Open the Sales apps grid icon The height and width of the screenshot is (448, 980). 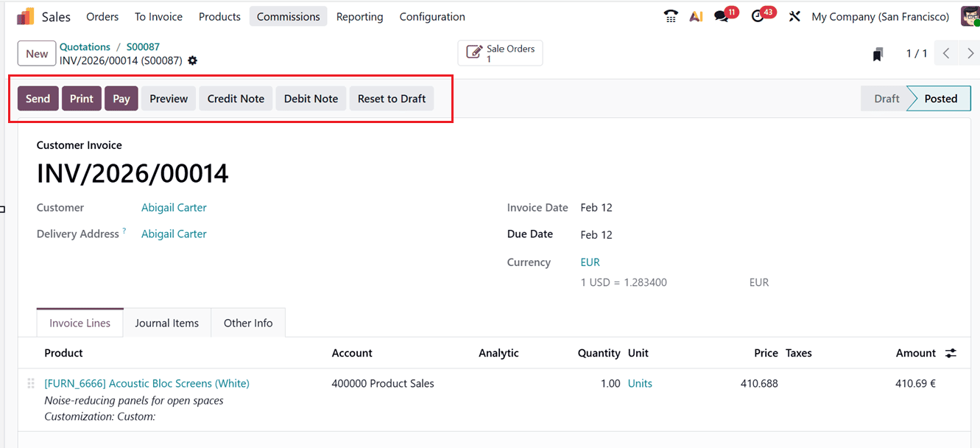click(24, 15)
